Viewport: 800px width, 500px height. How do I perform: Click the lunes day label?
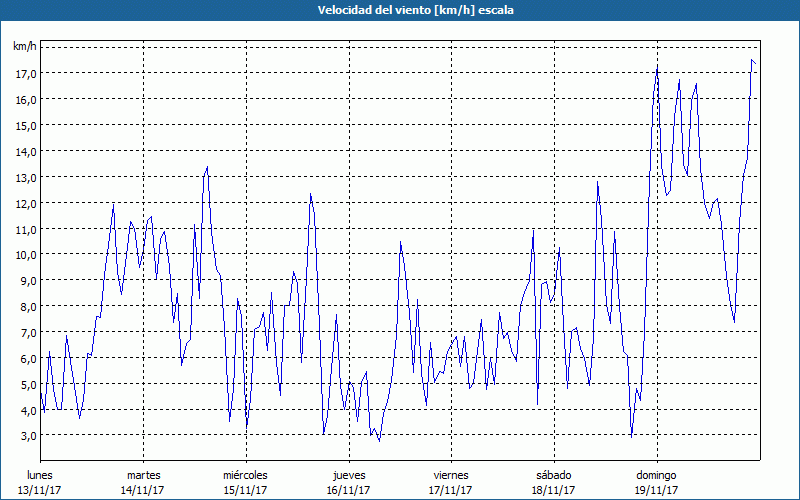tap(40, 474)
